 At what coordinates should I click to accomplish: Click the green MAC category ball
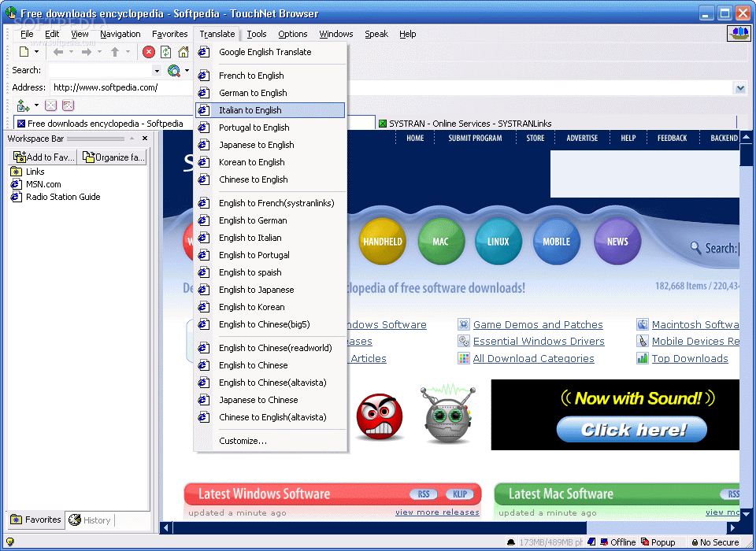(441, 241)
